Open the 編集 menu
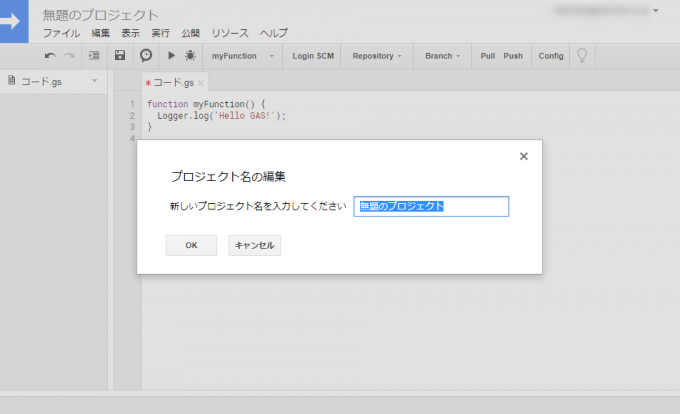 [101, 33]
